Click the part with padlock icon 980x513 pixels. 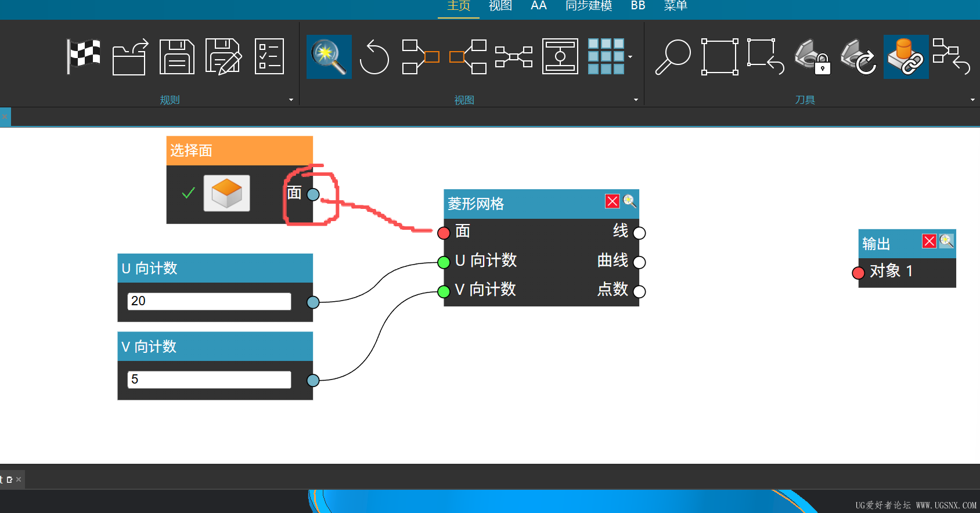click(813, 57)
